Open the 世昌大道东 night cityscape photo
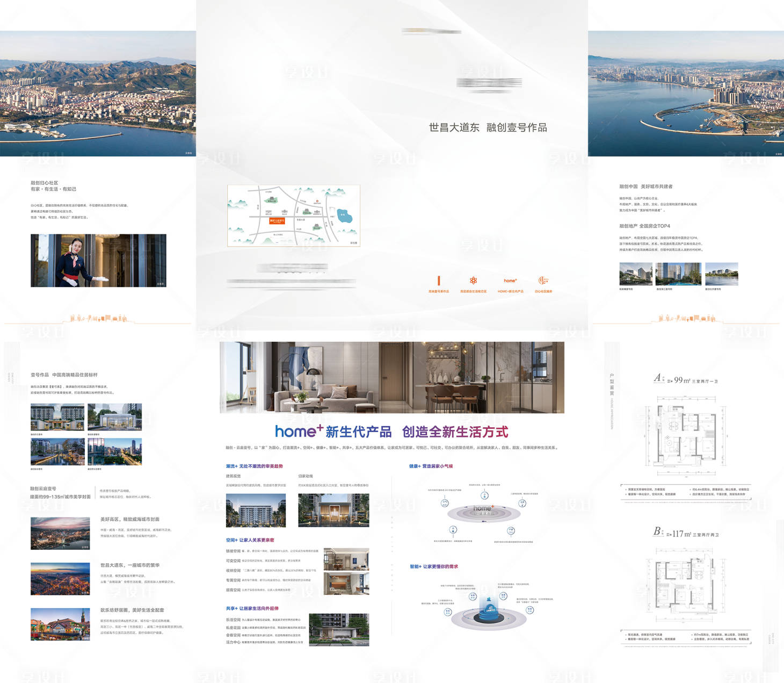Image resolution: width=784 pixels, height=683 pixels. click(60, 579)
